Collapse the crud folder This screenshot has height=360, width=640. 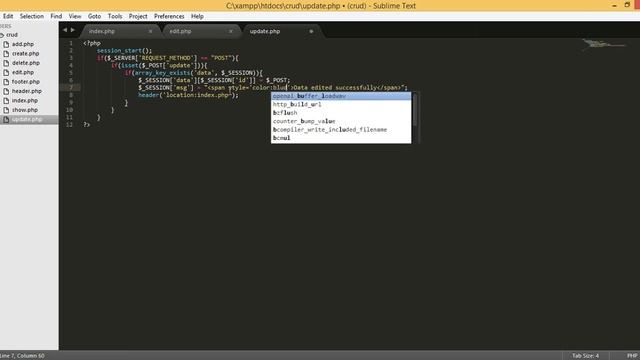[x=9, y=35]
